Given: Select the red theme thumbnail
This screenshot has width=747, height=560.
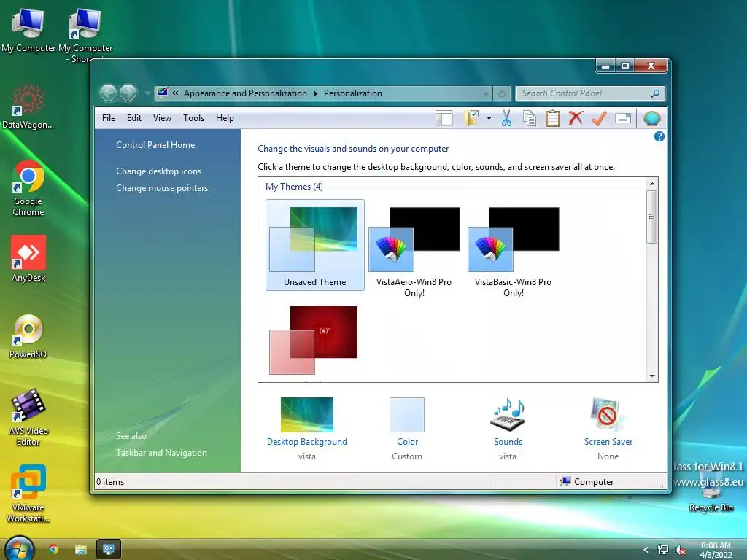Looking at the screenshot, I should pos(314,340).
